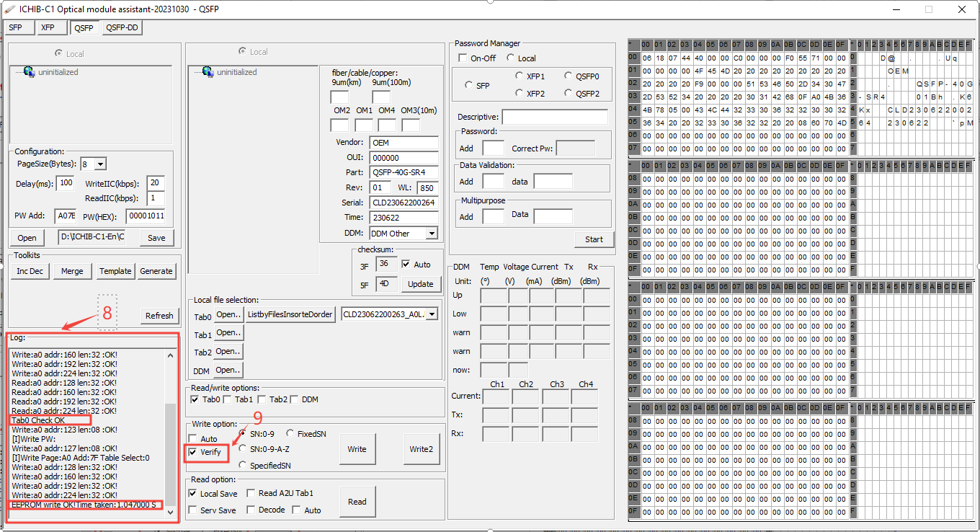This screenshot has height=532, width=980.
Task: Expand the CLD23062200263 file selection dropdown
Action: coord(432,314)
